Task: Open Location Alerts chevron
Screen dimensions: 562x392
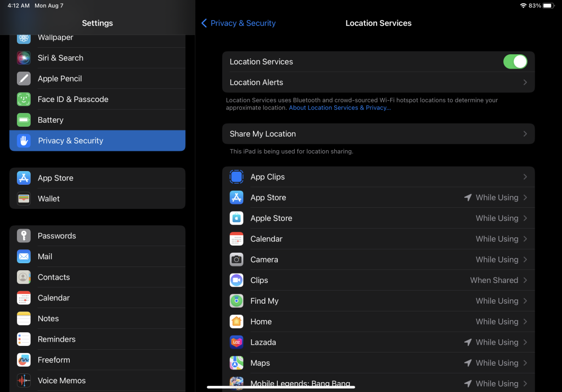Action: [525, 82]
